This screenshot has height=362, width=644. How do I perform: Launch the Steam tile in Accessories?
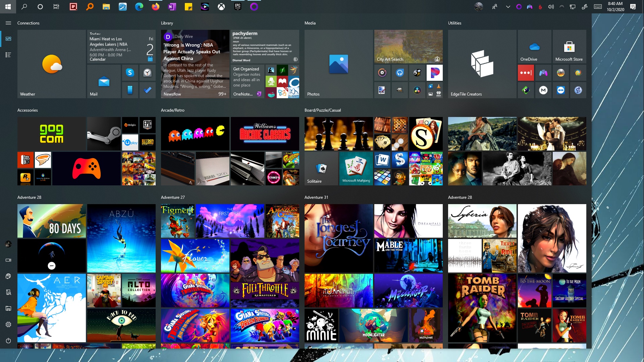(x=104, y=134)
